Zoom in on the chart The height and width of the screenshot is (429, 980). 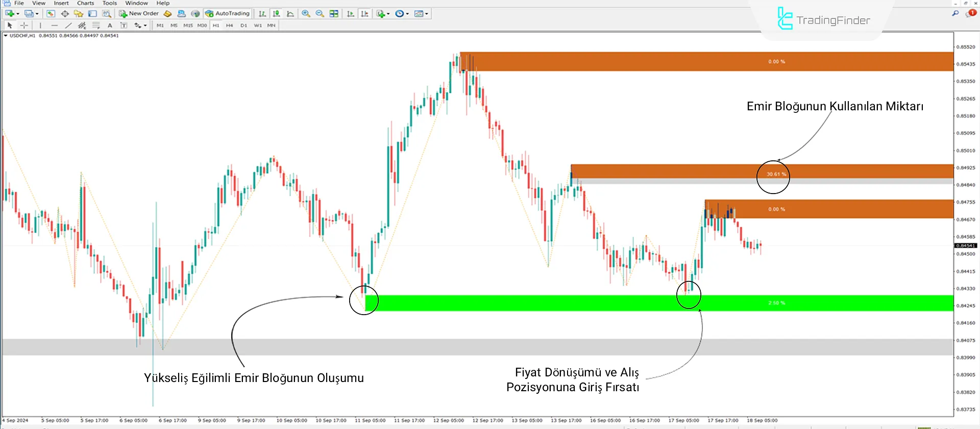(306, 14)
